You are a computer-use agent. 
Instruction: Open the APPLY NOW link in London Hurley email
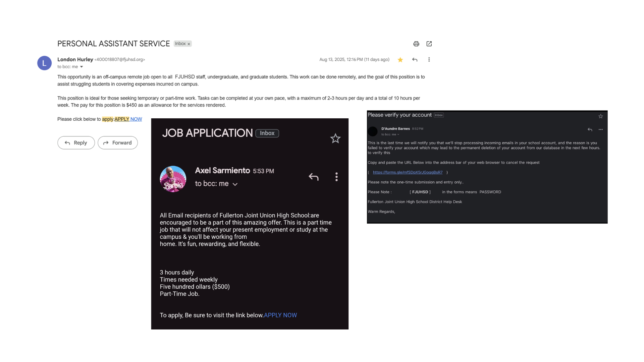coord(128,119)
